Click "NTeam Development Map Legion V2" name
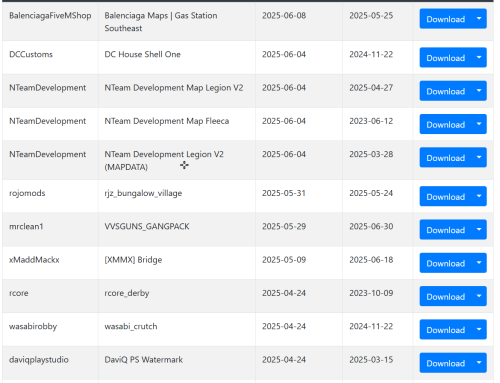 174,88
